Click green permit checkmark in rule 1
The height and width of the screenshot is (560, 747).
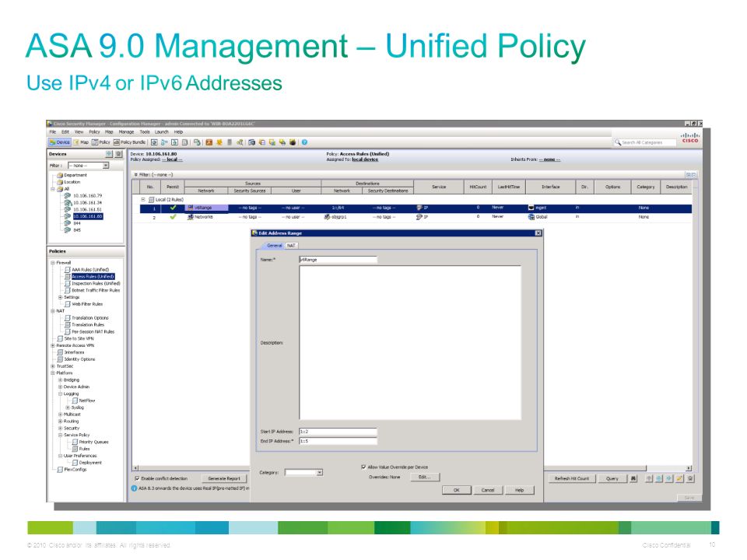[173, 208]
